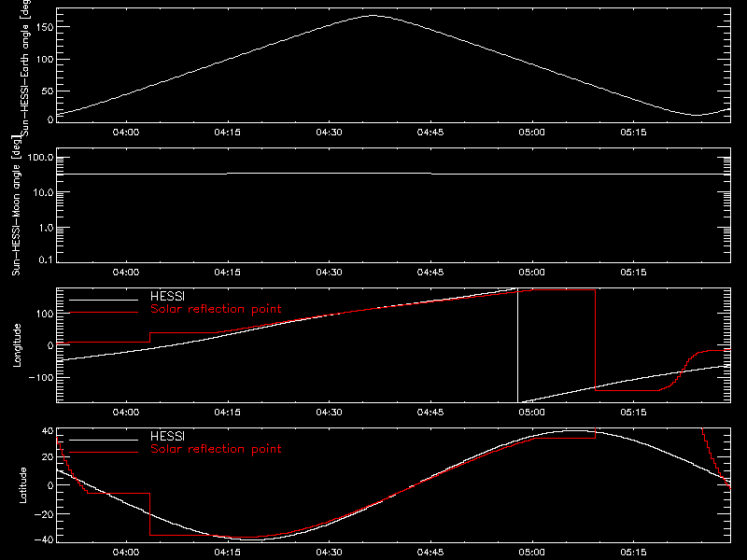Screen dimensions: 747x560
Task: Click the Solar reflection point legend in the Latitude plot
Action: (x=216, y=449)
